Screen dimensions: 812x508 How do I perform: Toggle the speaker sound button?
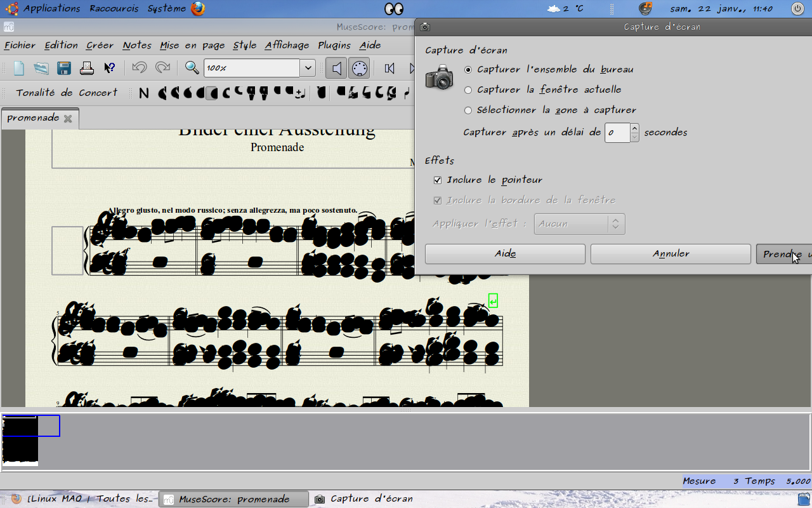click(x=336, y=68)
